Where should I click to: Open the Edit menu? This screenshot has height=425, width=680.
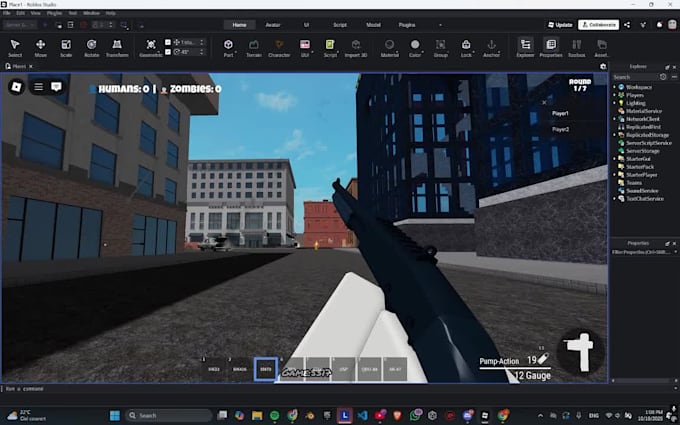20,13
